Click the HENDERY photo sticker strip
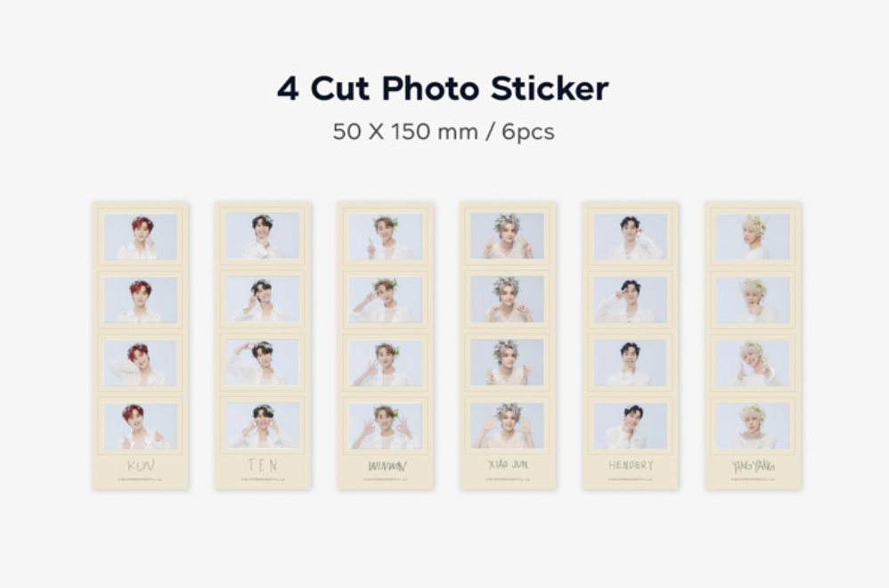This screenshot has width=889, height=588. point(631,346)
